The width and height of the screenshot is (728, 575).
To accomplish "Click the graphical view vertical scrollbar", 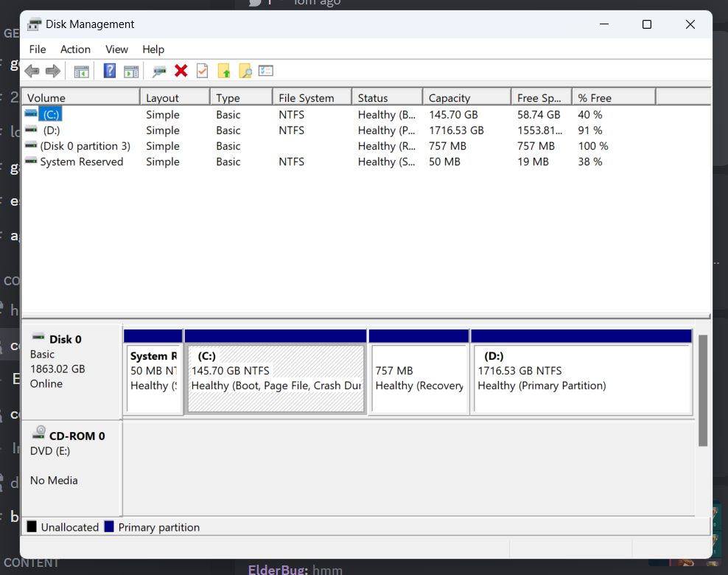I will pyautogui.click(x=703, y=391).
